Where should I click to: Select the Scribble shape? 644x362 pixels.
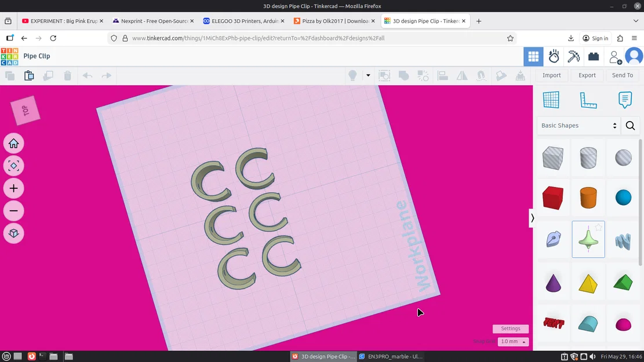coord(553,239)
